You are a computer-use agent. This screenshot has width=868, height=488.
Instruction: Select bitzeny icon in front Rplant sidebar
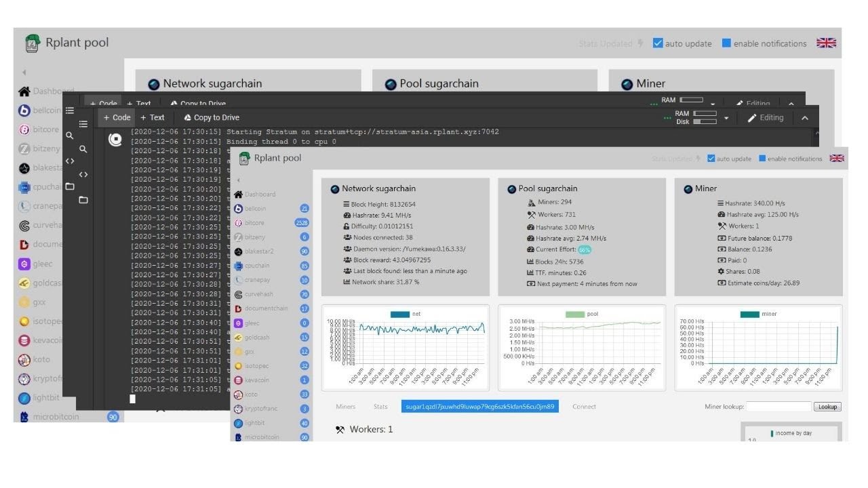point(238,237)
